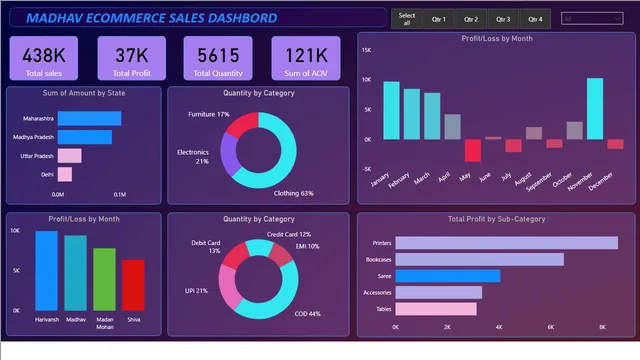The height and width of the screenshot is (360, 640).
Task: Click the Bookcases sub-category bar
Action: [480, 260]
